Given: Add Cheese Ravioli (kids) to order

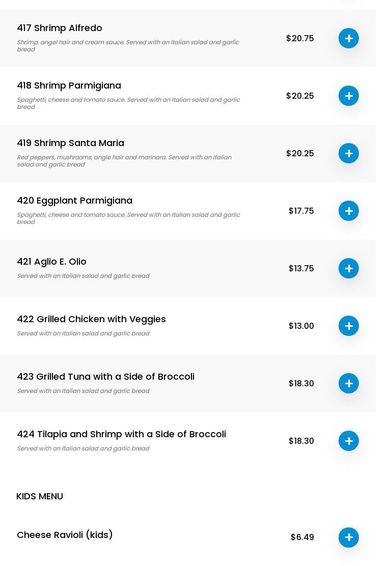Looking at the screenshot, I should [x=349, y=537].
